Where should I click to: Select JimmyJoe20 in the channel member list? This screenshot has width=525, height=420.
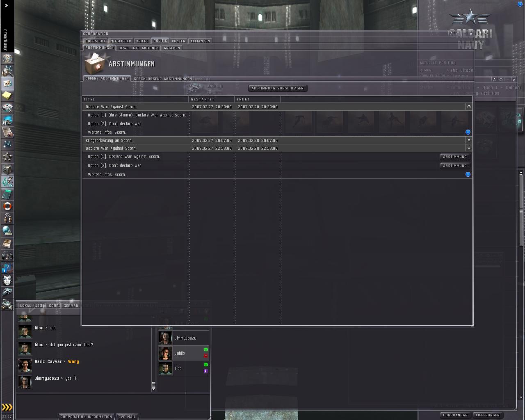click(x=184, y=338)
